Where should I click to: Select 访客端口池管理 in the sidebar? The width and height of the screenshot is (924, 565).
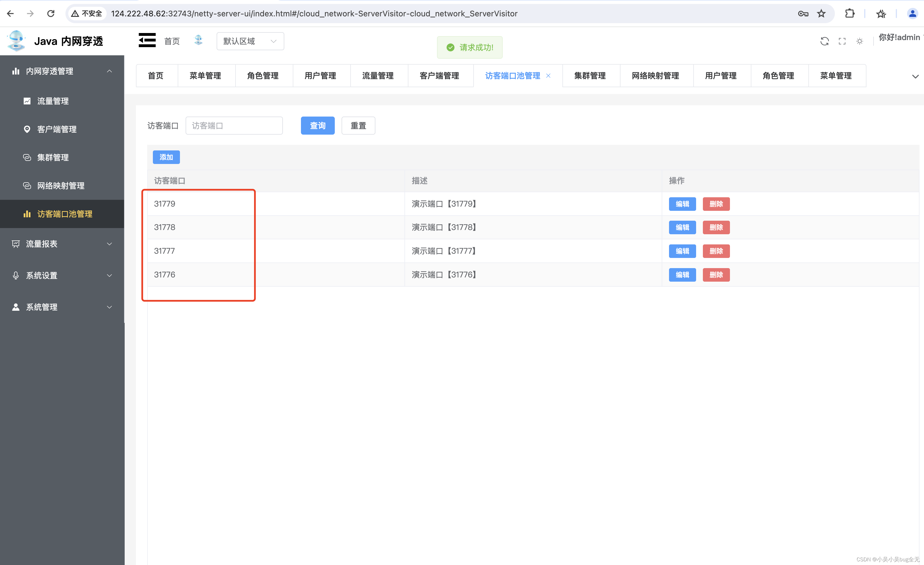click(x=62, y=214)
